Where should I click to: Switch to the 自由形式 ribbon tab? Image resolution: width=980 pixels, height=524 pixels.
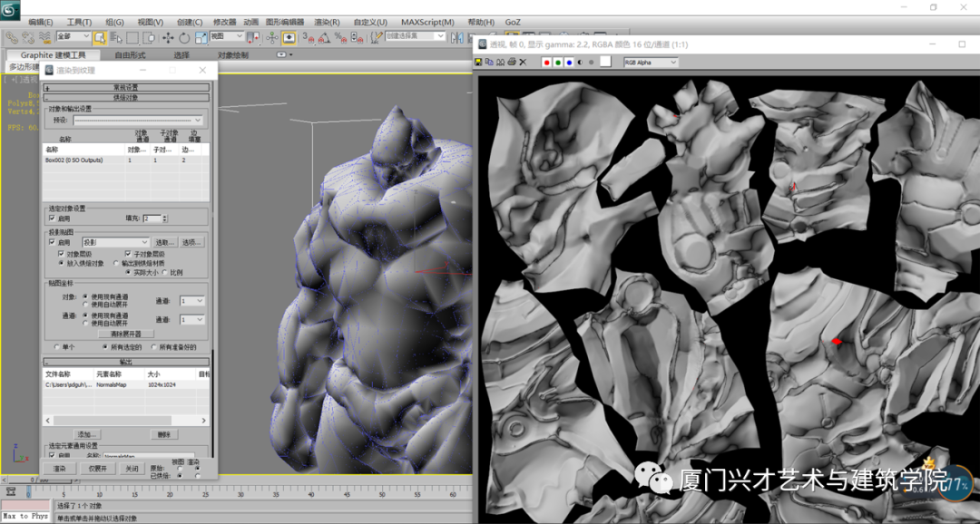(x=130, y=55)
